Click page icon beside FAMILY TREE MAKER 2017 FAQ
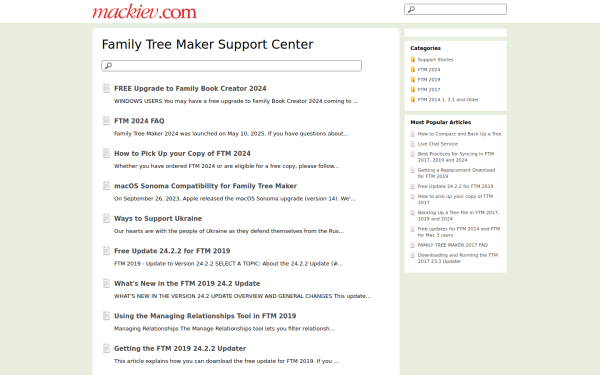600x375 pixels. click(x=412, y=245)
